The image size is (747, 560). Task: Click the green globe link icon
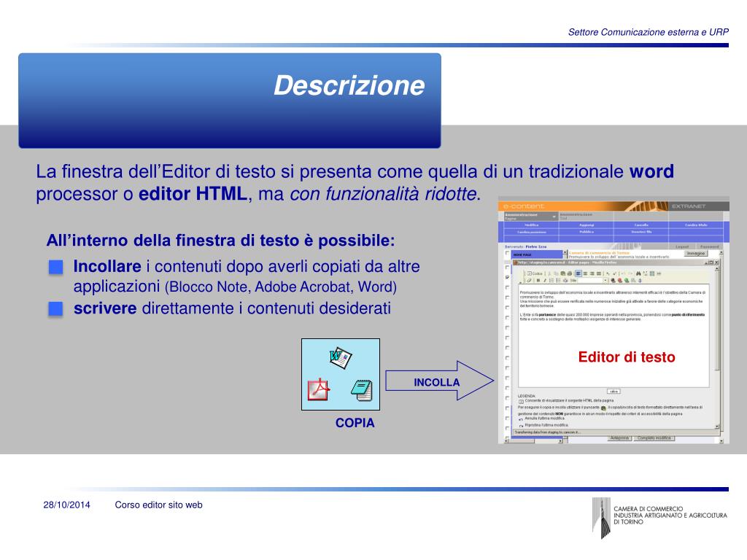[x=627, y=281]
